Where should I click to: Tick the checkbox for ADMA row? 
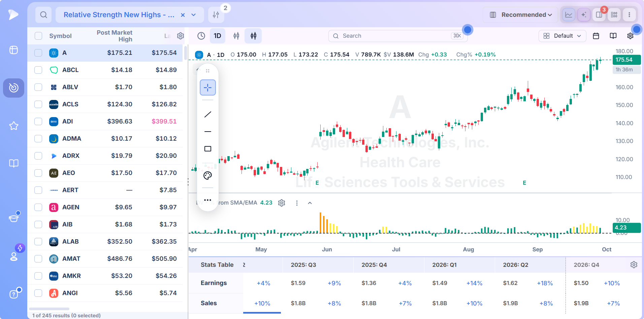(x=38, y=139)
